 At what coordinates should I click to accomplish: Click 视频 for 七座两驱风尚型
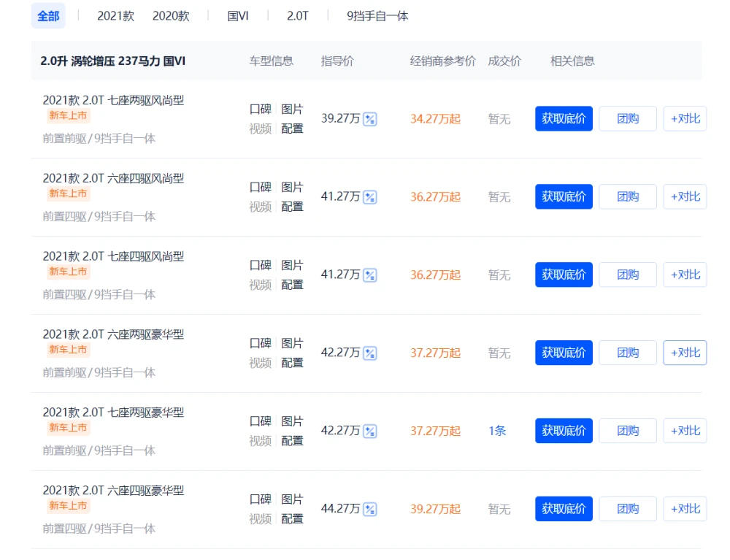tap(261, 129)
